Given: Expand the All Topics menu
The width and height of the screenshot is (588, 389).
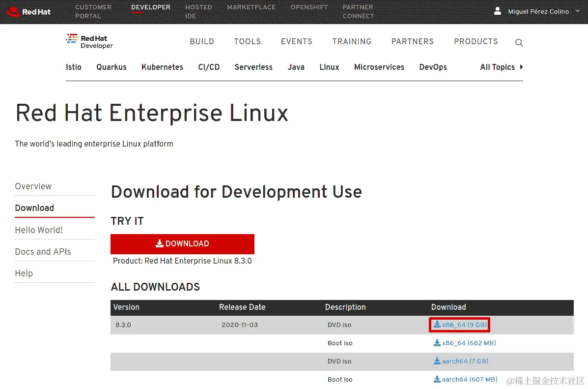Looking at the screenshot, I should coord(498,67).
